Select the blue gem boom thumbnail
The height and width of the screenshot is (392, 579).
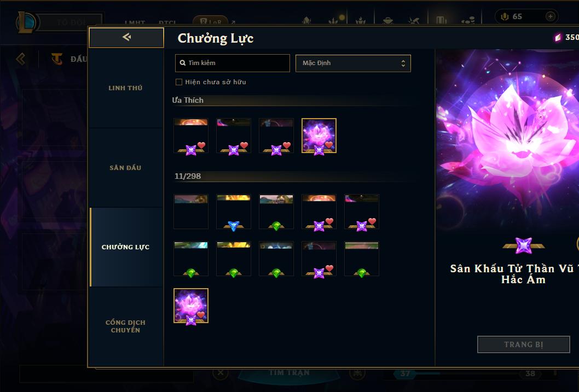click(233, 211)
